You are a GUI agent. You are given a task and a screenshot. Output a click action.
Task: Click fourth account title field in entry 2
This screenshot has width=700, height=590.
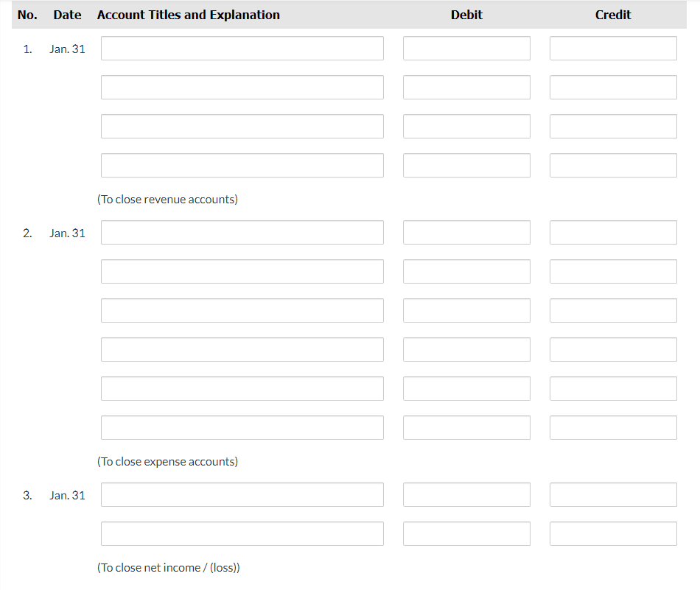pos(242,349)
